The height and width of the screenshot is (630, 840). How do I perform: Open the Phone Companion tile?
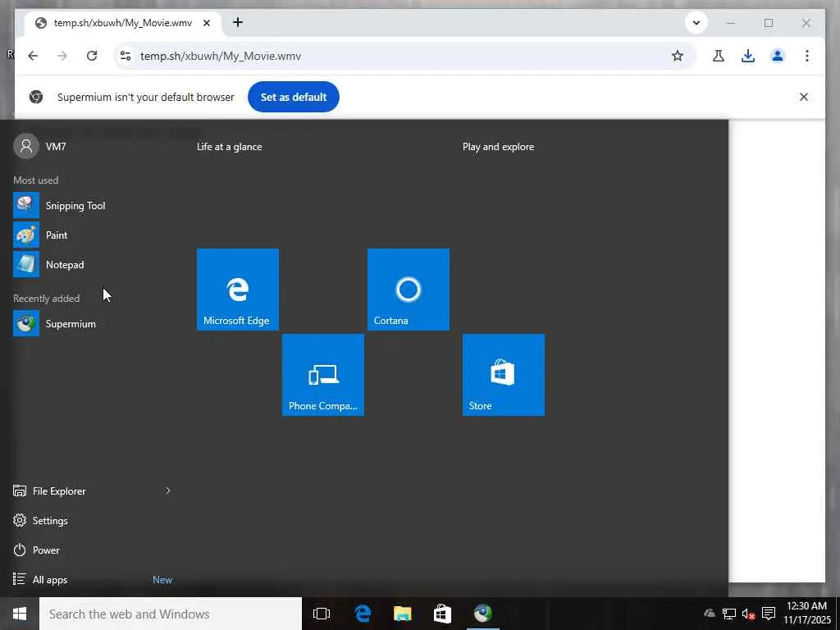[323, 374]
